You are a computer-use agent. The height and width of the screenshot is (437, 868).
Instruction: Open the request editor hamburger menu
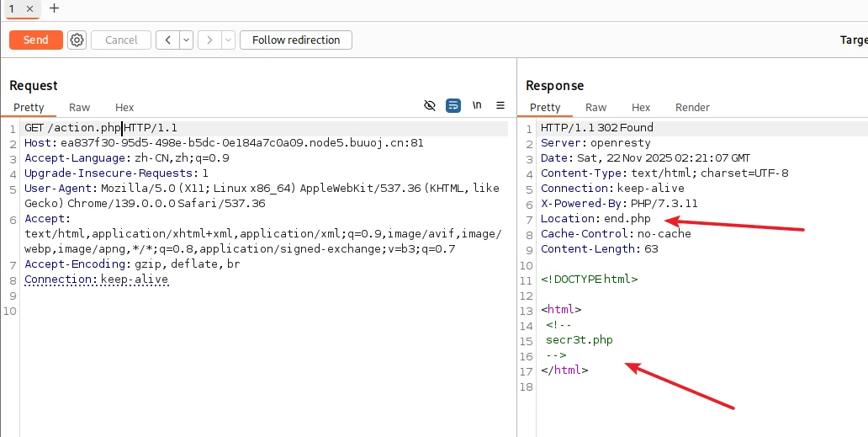pos(500,105)
